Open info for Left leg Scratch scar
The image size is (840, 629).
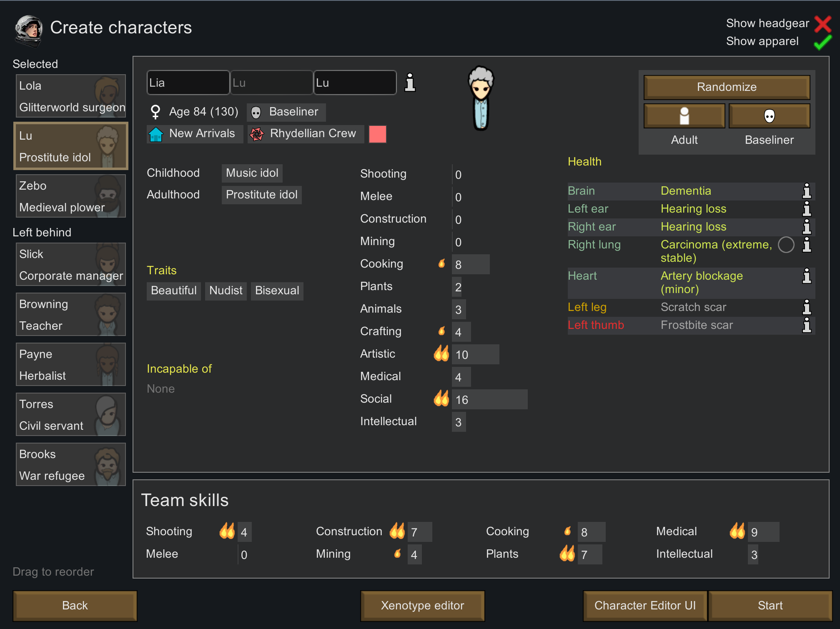[x=807, y=307]
